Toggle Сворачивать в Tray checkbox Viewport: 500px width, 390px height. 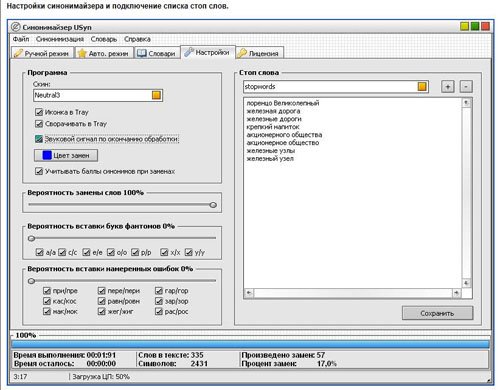[x=39, y=124]
